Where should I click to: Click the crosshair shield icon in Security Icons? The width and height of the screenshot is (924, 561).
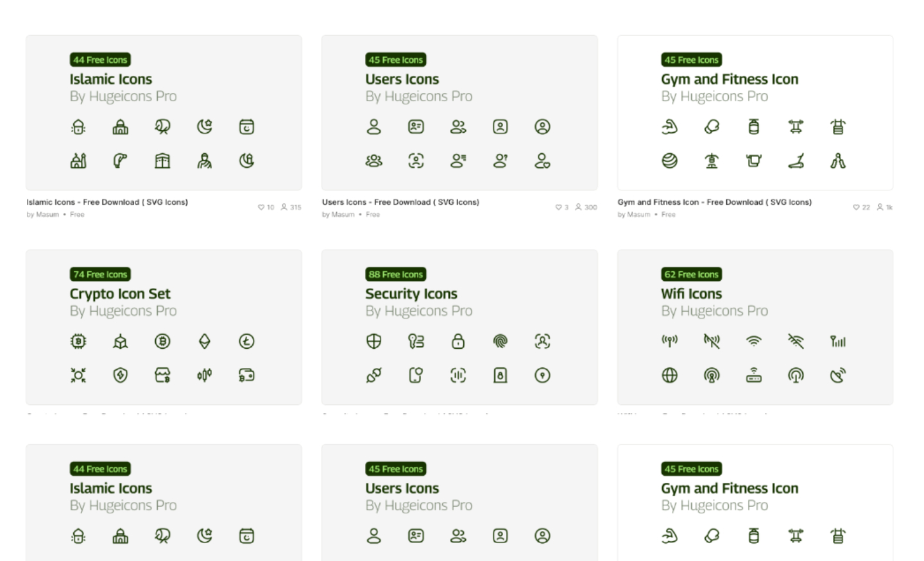[x=374, y=342]
